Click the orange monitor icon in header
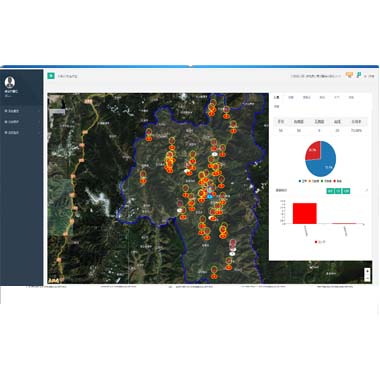The width and height of the screenshot is (380, 380). tap(349, 75)
